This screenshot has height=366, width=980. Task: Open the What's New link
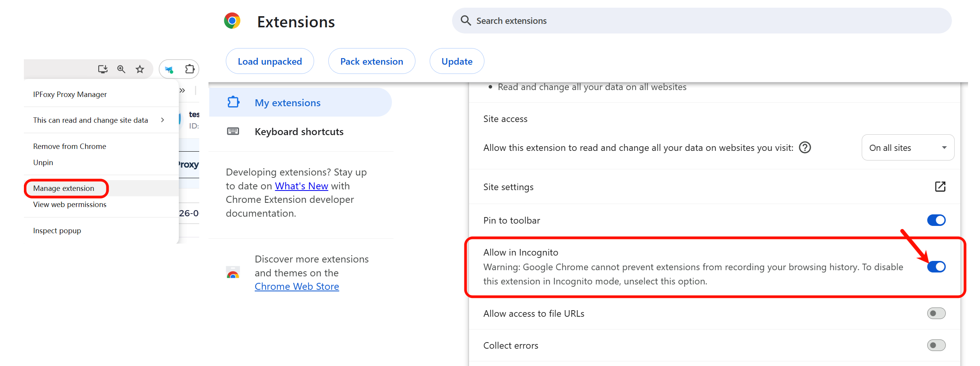tap(301, 186)
